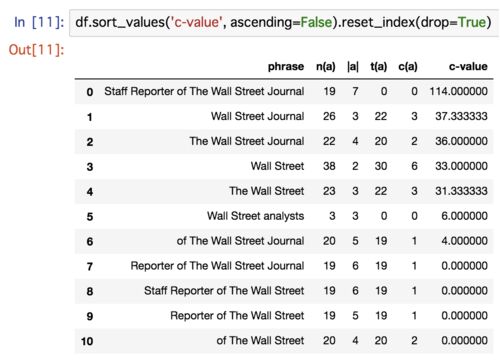The height and width of the screenshot is (360, 500).
Task: Click the code input cell with sort_values
Action: click(x=284, y=23)
